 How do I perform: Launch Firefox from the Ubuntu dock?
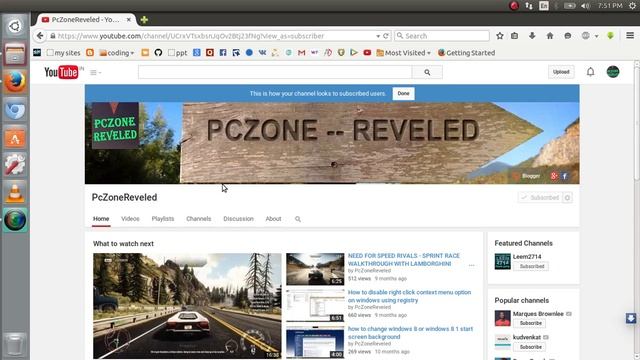(15, 81)
